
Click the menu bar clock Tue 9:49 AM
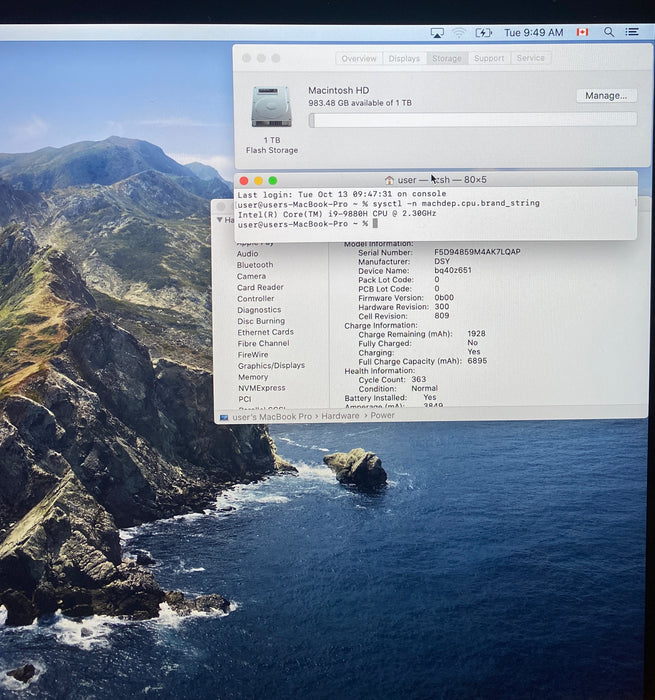coord(534,33)
